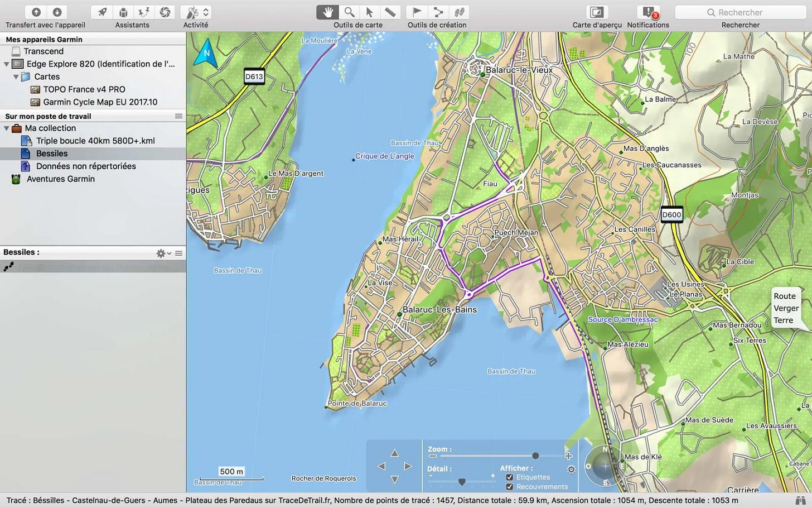Collapse Ma collection tree node
The image size is (812, 508).
pyautogui.click(x=6, y=128)
